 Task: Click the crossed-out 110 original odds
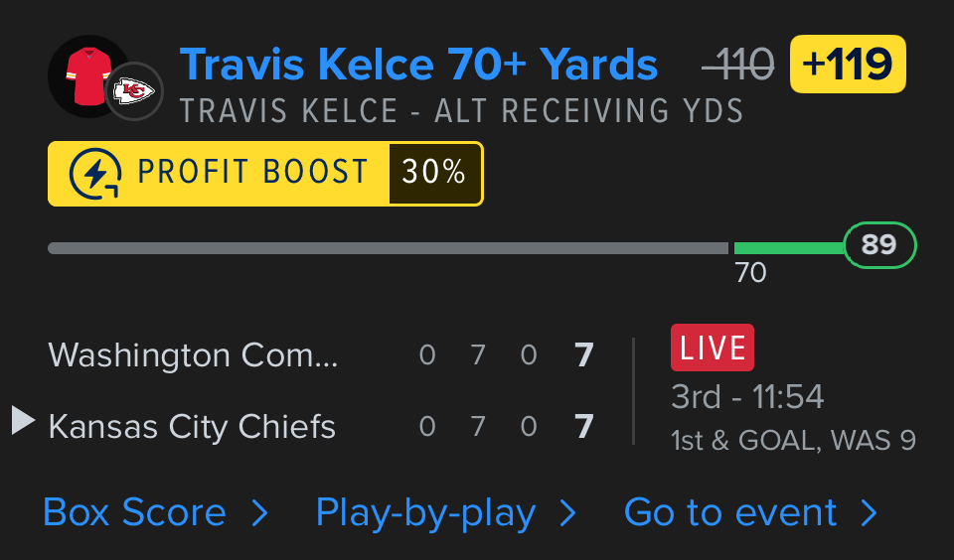click(737, 66)
